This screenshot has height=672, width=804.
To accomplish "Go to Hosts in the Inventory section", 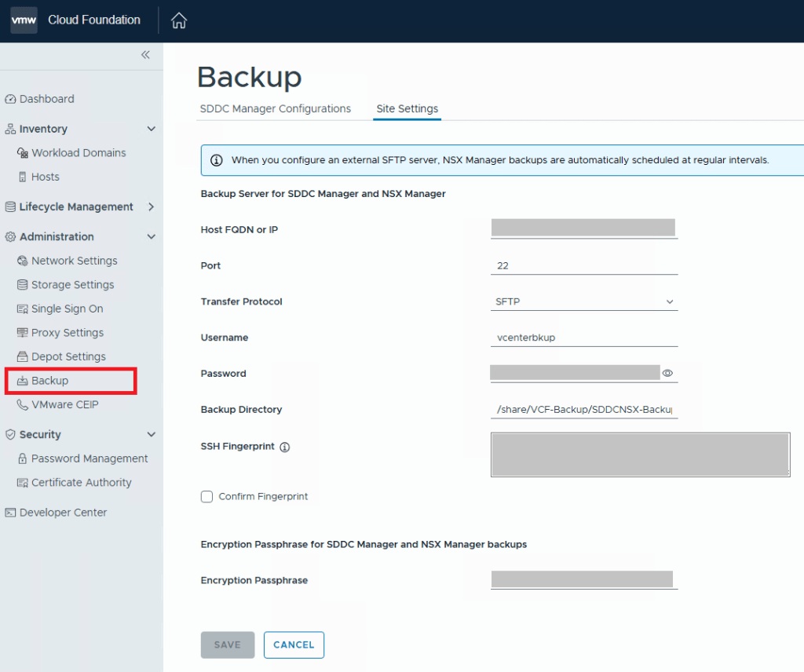I will tap(45, 177).
